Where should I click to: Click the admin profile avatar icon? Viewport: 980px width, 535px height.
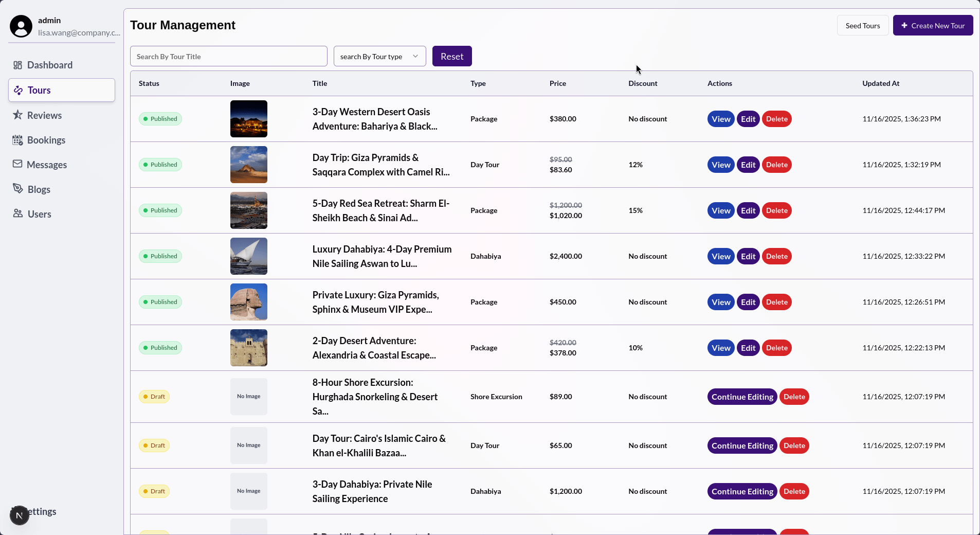click(x=21, y=26)
